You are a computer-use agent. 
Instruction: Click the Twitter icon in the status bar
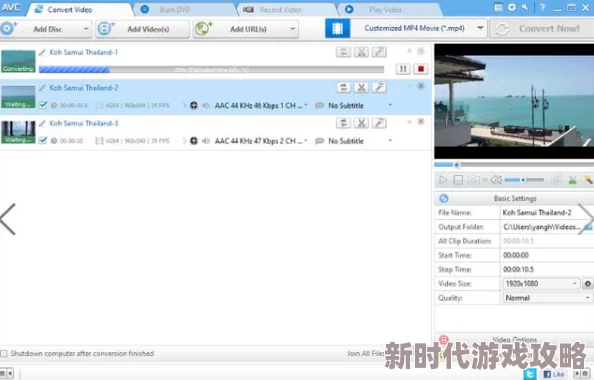pos(530,374)
